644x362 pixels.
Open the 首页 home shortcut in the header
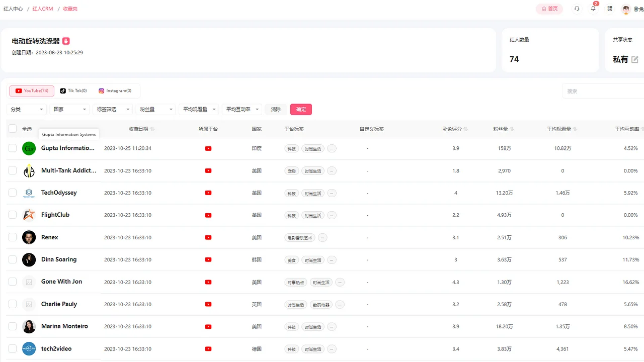click(549, 9)
